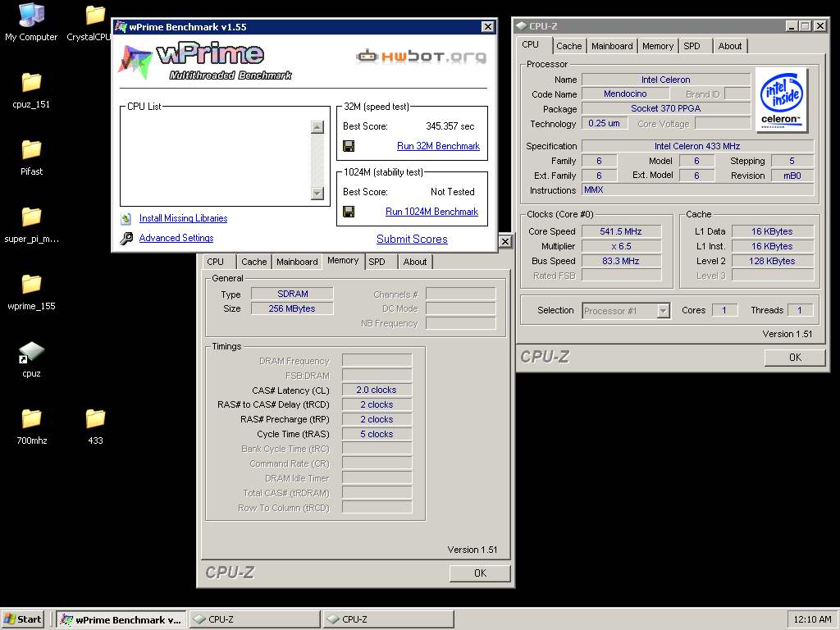This screenshot has height=630, width=840.
Task: Select the 700mhz folder icon
Action: tap(31, 427)
